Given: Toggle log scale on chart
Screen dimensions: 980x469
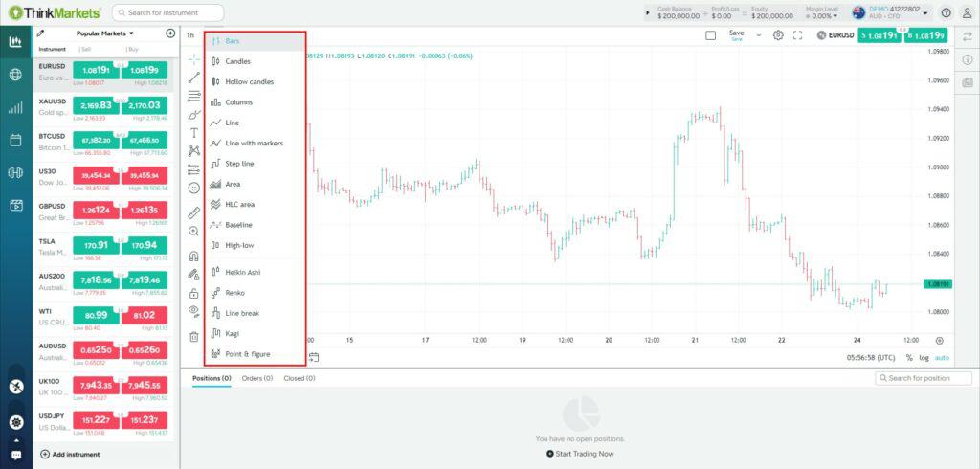Looking at the screenshot, I should (x=924, y=357).
